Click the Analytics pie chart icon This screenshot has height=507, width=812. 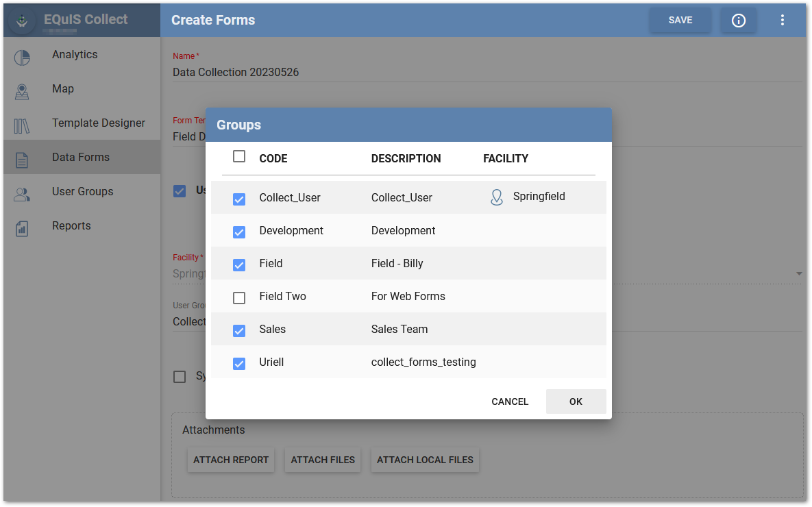click(22, 57)
